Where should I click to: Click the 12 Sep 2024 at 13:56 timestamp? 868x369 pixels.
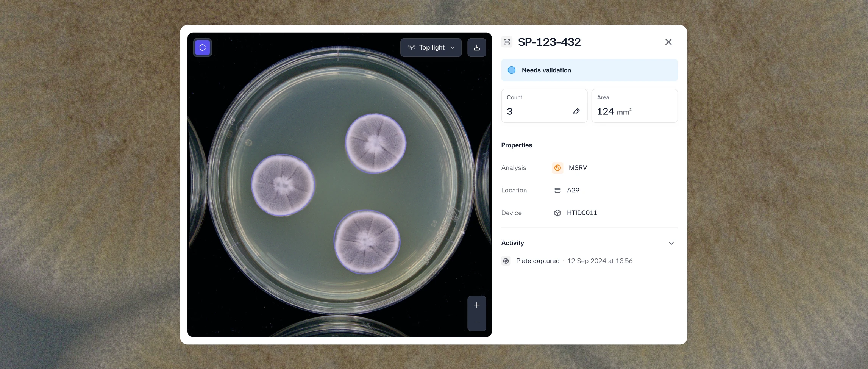coord(600,261)
